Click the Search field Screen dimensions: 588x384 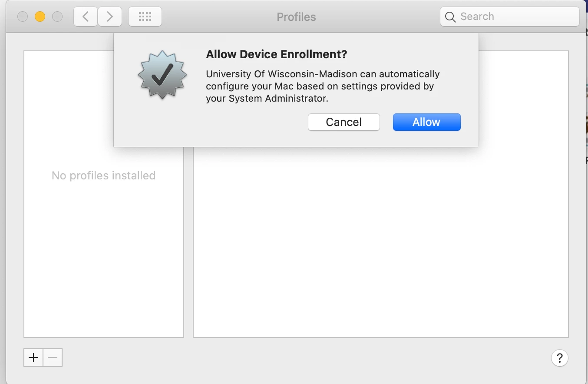tap(509, 17)
